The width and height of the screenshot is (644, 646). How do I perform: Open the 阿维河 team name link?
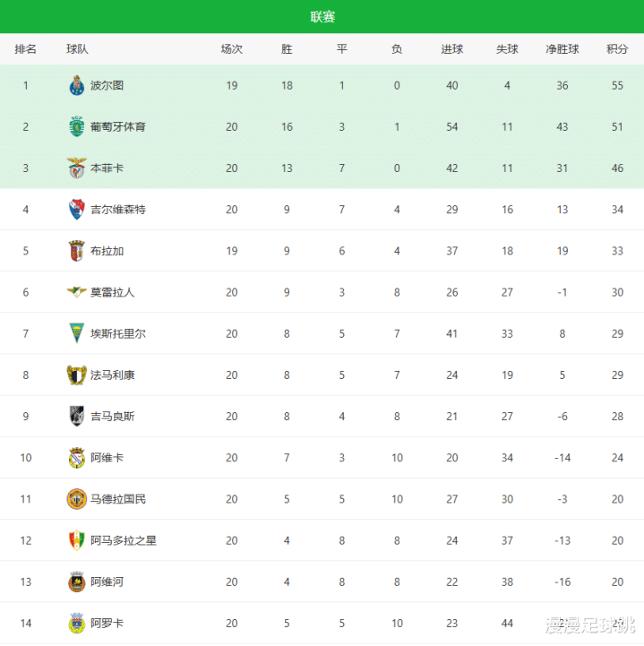(x=107, y=581)
